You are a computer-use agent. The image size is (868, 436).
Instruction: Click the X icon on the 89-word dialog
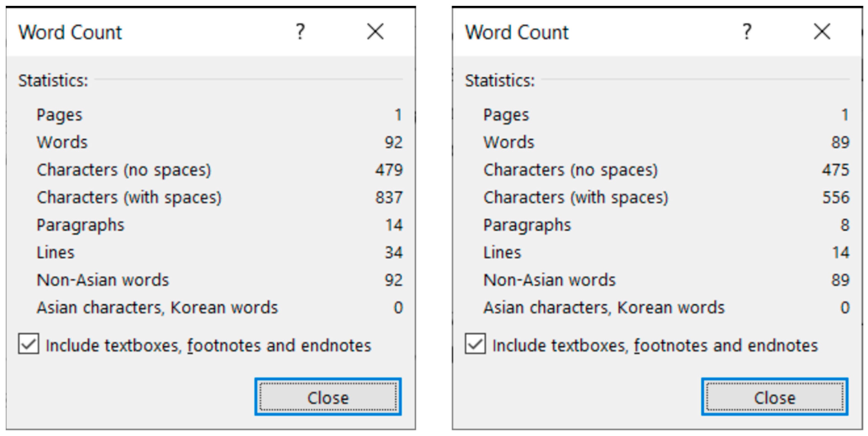pos(822,32)
